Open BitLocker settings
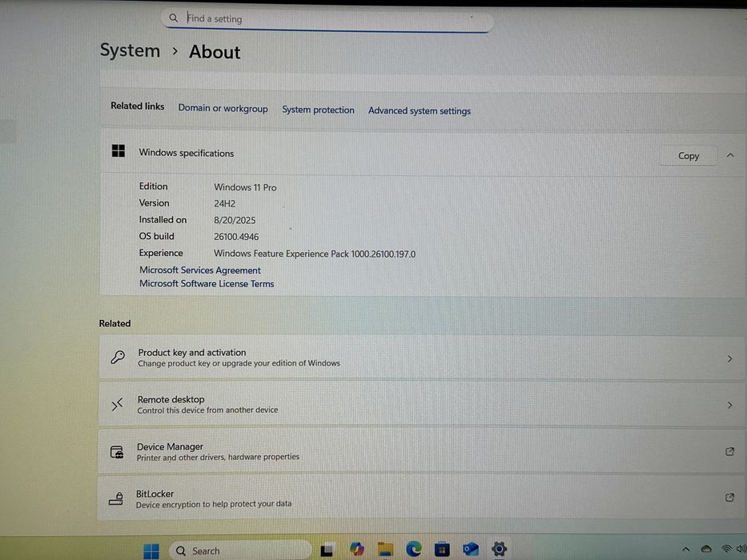The height and width of the screenshot is (560, 747). point(420,498)
